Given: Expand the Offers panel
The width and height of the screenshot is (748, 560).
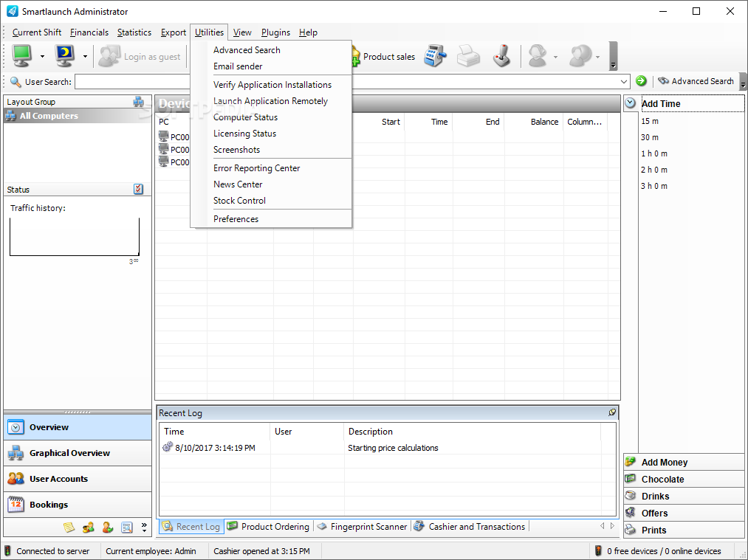Looking at the screenshot, I should point(684,514).
